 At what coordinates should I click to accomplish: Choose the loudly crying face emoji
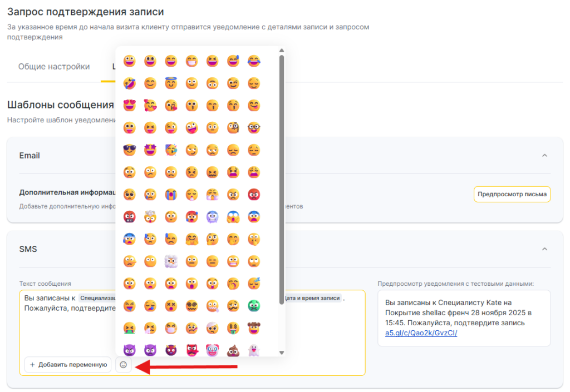171,195
